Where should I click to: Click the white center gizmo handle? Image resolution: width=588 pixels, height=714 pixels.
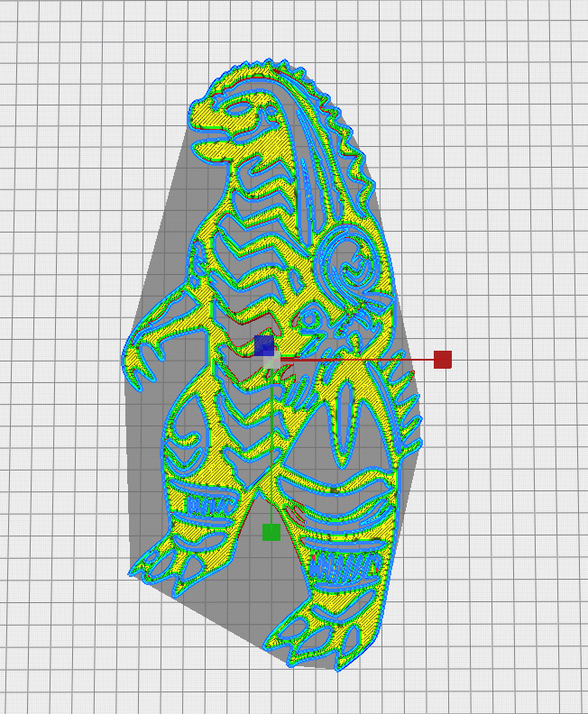(x=272, y=360)
